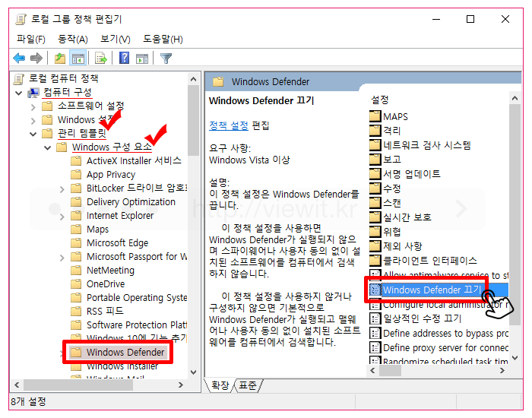Open the 보기(V) menu
This screenshot has height=418, width=532.
pos(115,39)
